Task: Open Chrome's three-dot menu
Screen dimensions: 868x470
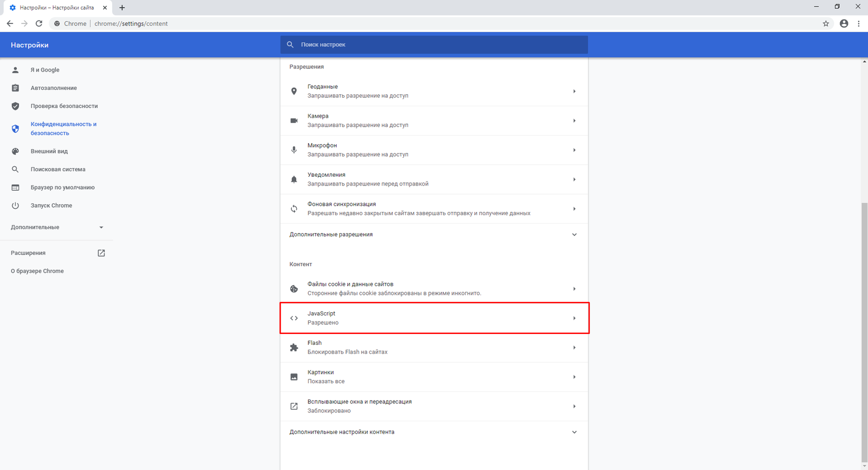Action: point(858,23)
